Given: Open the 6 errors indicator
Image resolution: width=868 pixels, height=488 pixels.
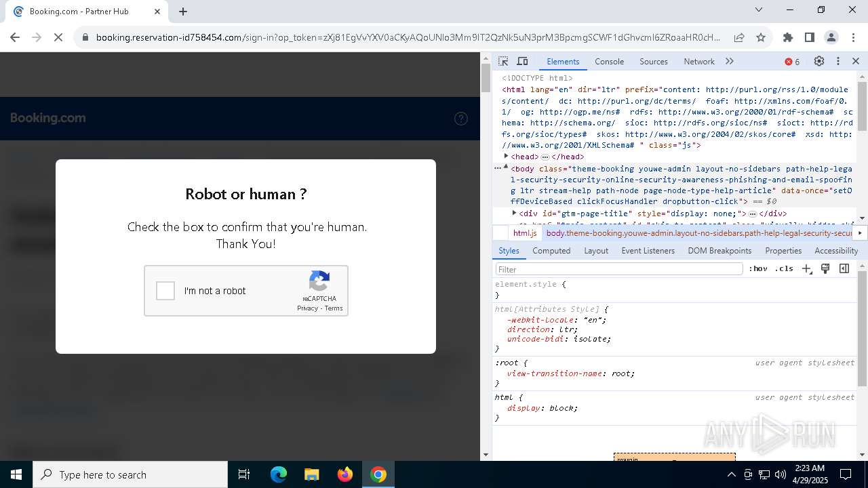Looking at the screenshot, I should click(792, 62).
